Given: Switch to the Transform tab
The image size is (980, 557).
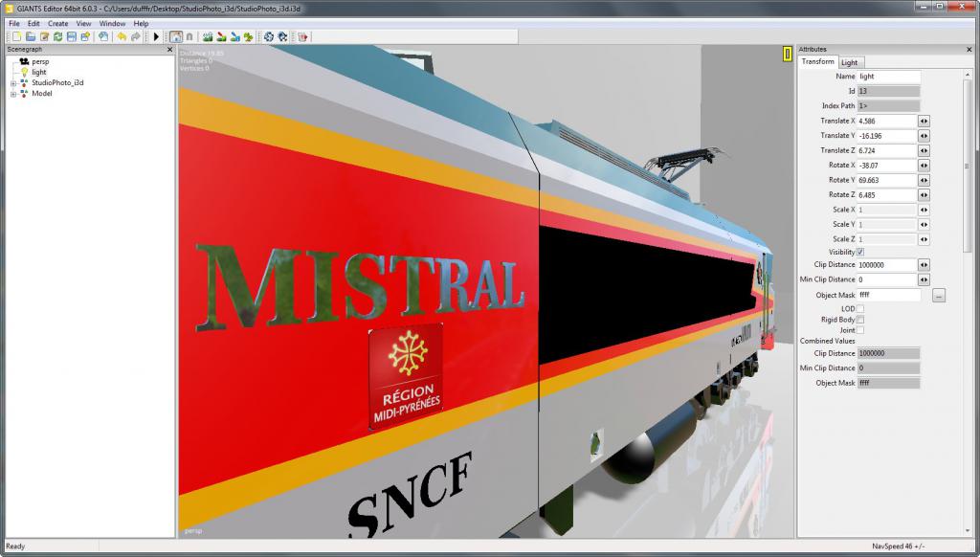Looking at the screenshot, I should click(x=817, y=62).
